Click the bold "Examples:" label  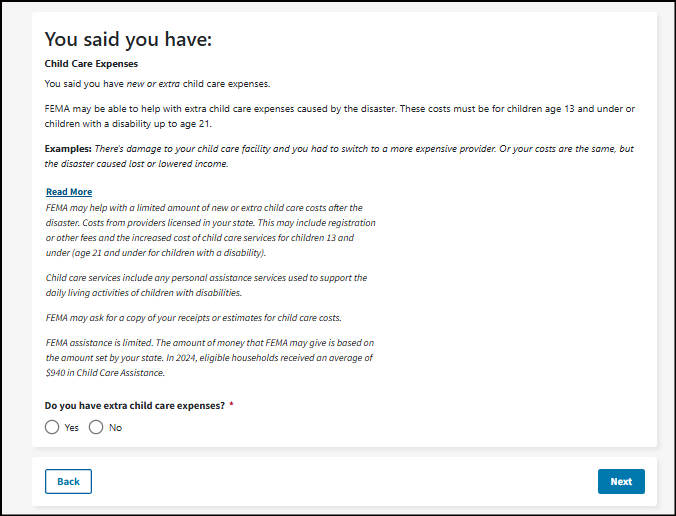pos(68,149)
